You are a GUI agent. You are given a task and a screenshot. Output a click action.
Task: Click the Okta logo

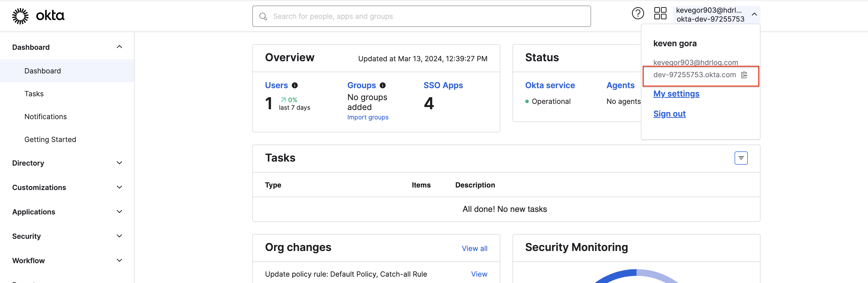(38, 16)
